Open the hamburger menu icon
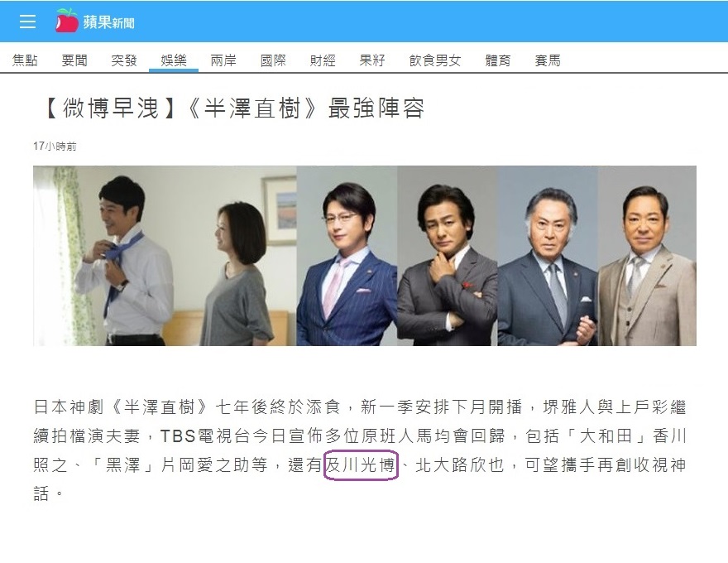The image size is (728, 563). pyautogui.click(x=27, y=22)
